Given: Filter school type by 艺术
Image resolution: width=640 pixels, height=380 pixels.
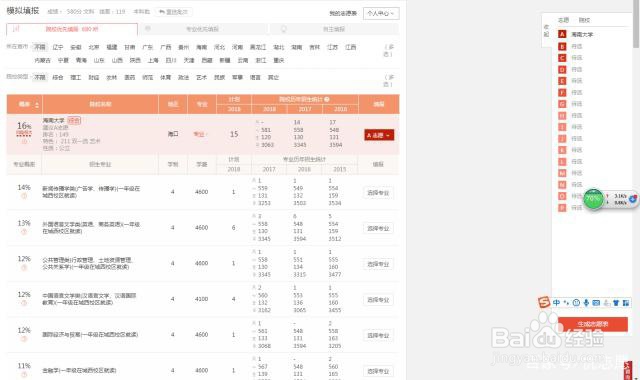Looking at the screenshot, I should (x=201, y=78).
